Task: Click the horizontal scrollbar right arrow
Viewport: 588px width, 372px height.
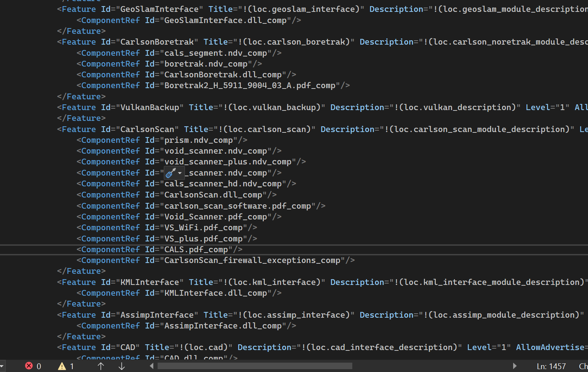Action: coord(515,366)
